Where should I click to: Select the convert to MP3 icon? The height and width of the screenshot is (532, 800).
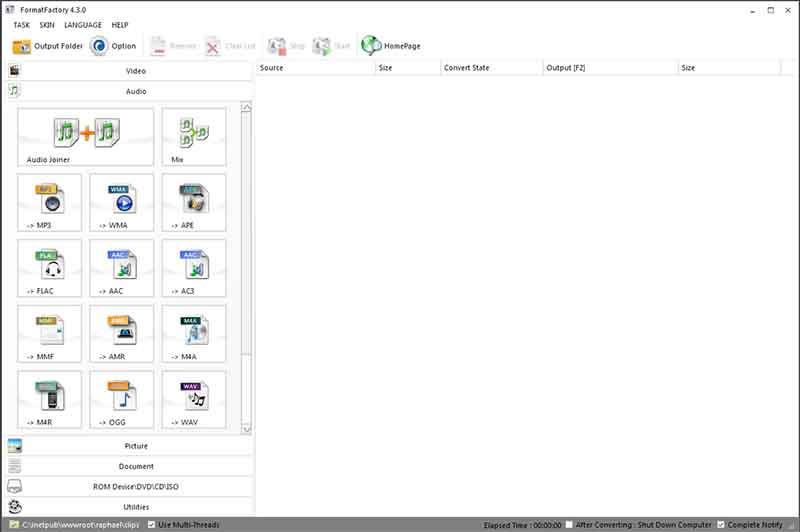tap(49, 202)
